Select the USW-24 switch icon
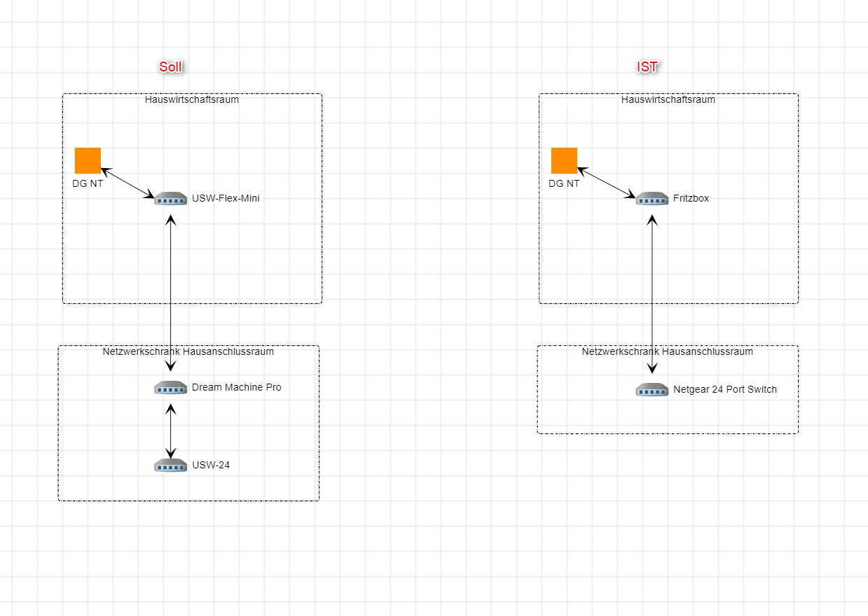 171,465
